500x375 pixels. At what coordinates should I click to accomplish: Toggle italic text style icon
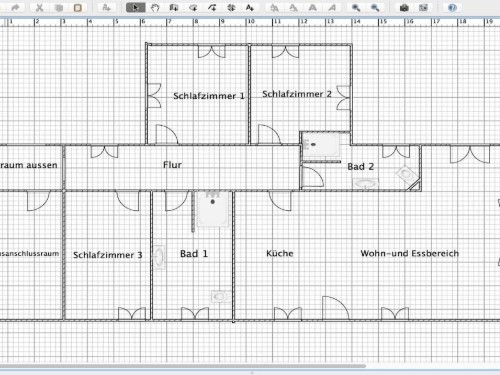click(332, 7)
